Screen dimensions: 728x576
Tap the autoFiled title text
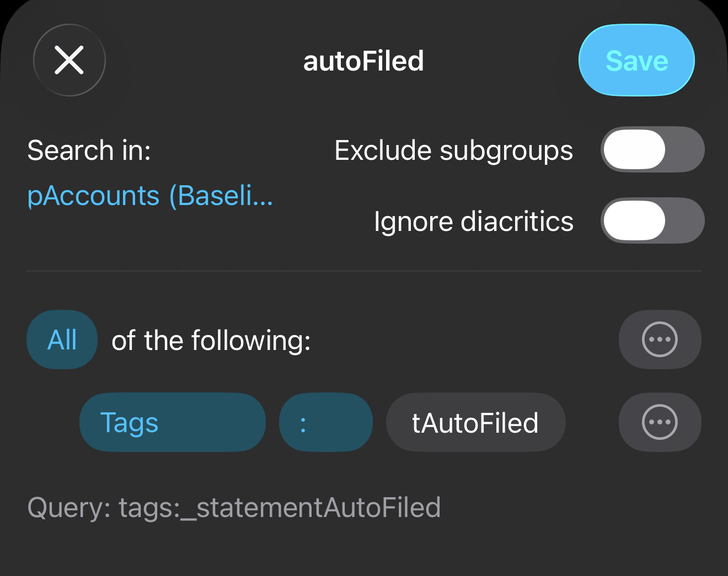(x=363, y=61)
